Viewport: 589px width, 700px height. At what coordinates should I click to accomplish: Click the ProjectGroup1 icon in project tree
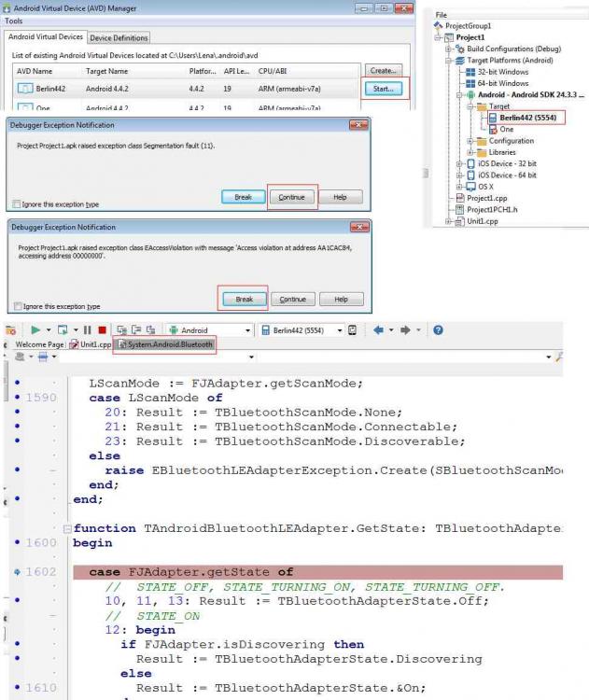(439, 26)
